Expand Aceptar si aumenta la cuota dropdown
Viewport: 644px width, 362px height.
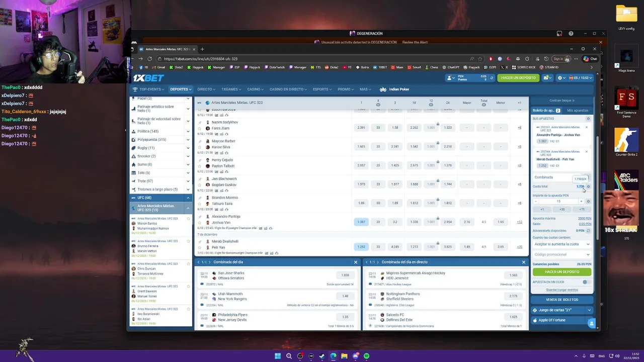tap(562, 244)
